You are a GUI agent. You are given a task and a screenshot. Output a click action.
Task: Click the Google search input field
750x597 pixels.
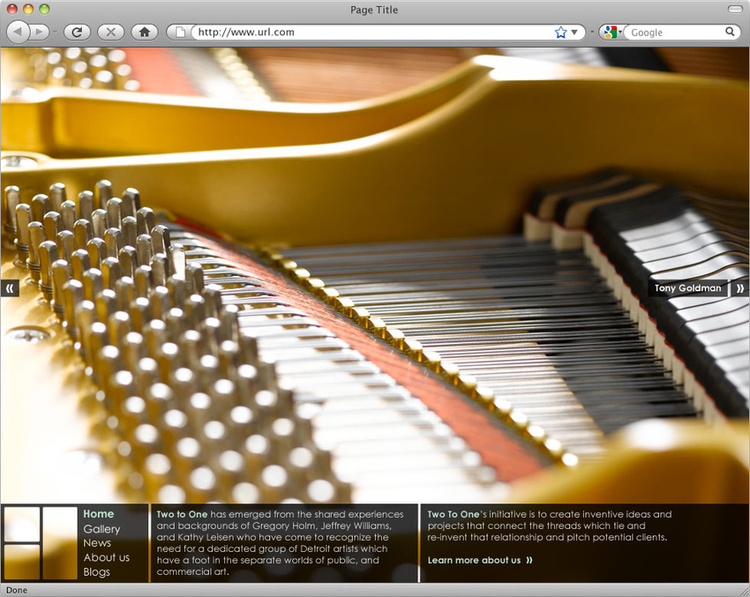(x=675, y=32)
